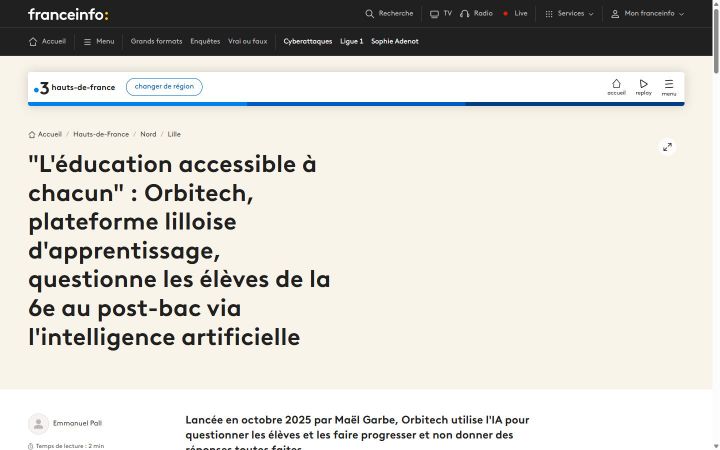Open the Live stream link
Image resolution: width=720 pixels, height=450 pixels.
pos(515,14)
